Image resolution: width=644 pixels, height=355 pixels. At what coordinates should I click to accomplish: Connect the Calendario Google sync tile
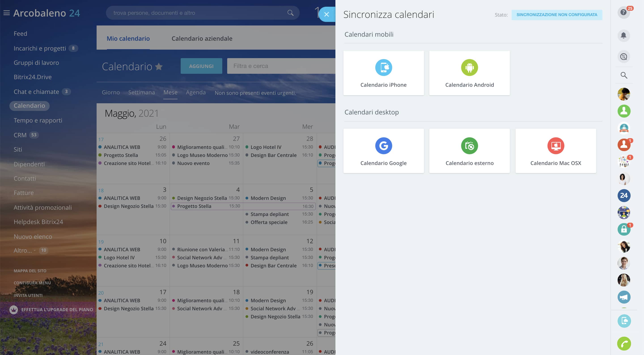pyautogui.click(x=383, y=151)
